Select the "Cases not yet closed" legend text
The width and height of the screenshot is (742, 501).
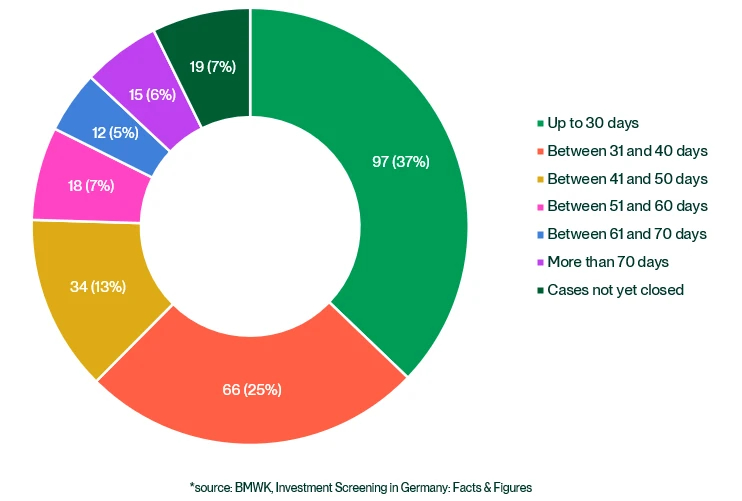pos(615,289)
